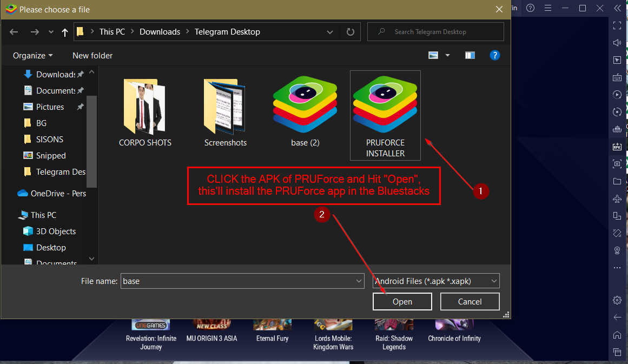
Task: Open the Organize menu
Action: click(x=33, y=55)
